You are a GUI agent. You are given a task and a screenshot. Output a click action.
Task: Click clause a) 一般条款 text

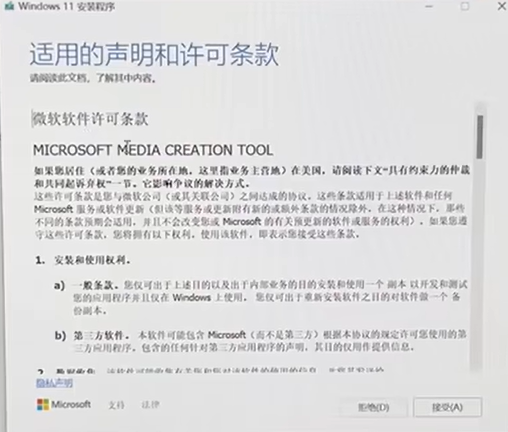tap(261, 297)
